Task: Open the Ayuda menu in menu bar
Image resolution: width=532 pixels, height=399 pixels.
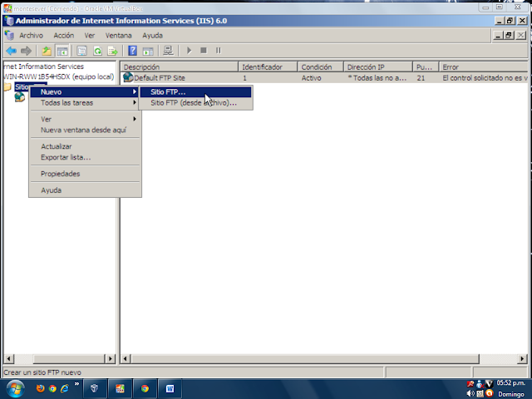Action: (152, 35)
